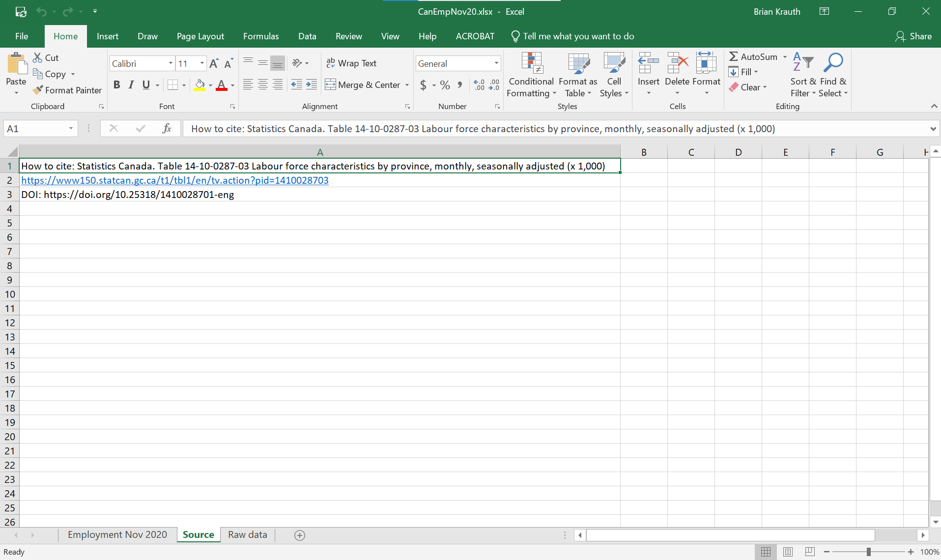Open Conditional Formatting options
Image resolution: width=941 pixels, height=560 pixels.
[x=531, y=75]
